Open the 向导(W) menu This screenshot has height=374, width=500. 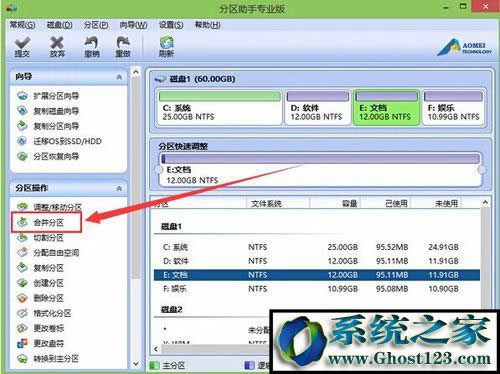(x=133, y=25)
